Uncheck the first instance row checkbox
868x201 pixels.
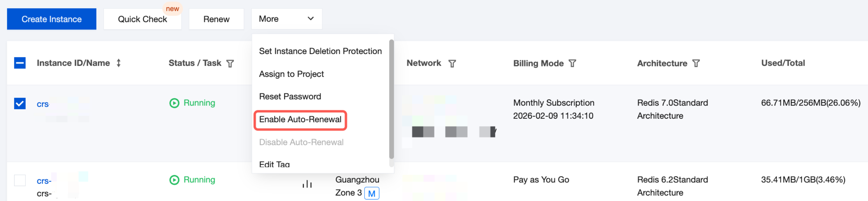click(20, 103)
